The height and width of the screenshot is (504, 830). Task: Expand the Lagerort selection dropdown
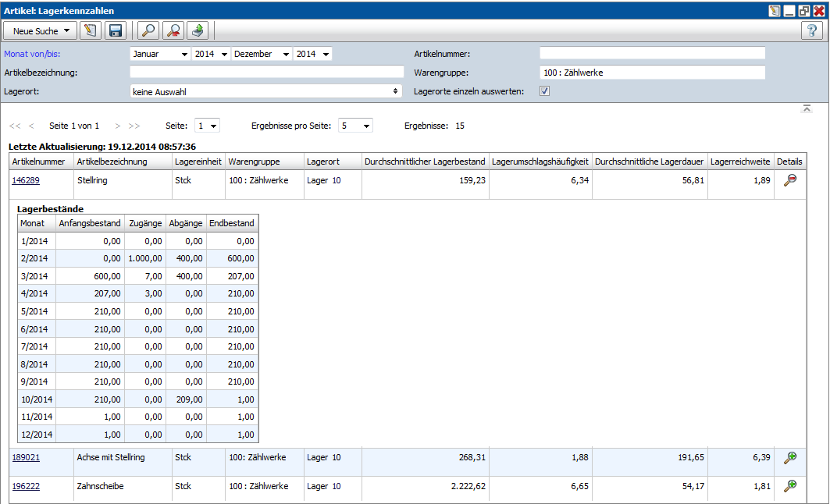coord(265,91)
